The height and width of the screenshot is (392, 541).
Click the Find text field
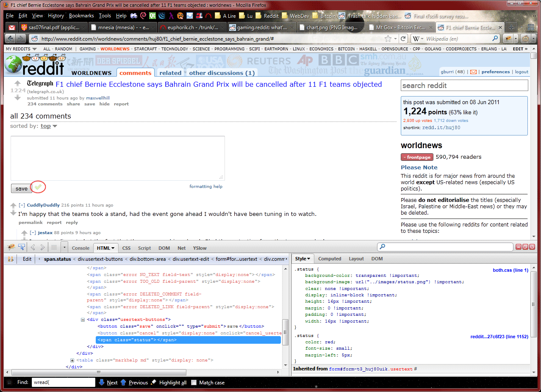click(63, 382)
